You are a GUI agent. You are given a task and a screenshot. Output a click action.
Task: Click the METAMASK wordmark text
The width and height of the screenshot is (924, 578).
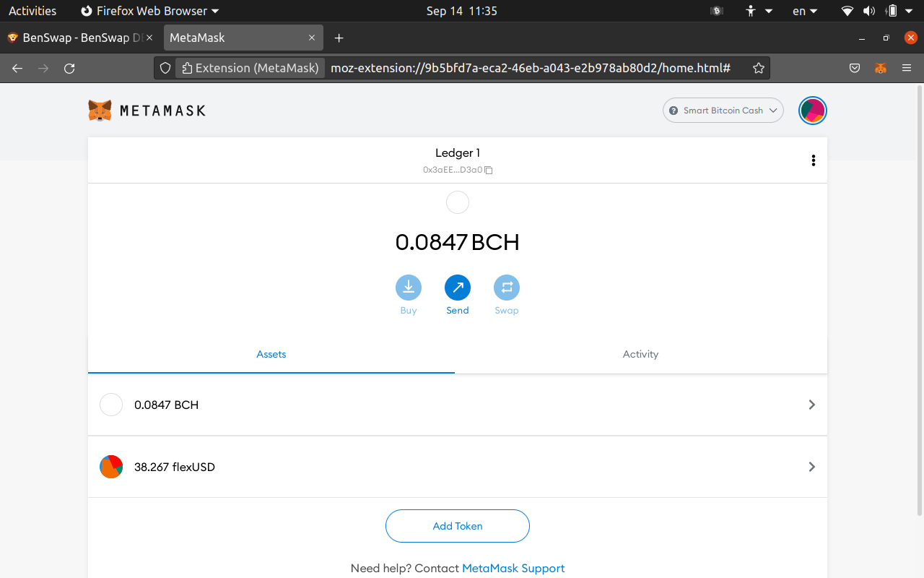coord(162,111)
